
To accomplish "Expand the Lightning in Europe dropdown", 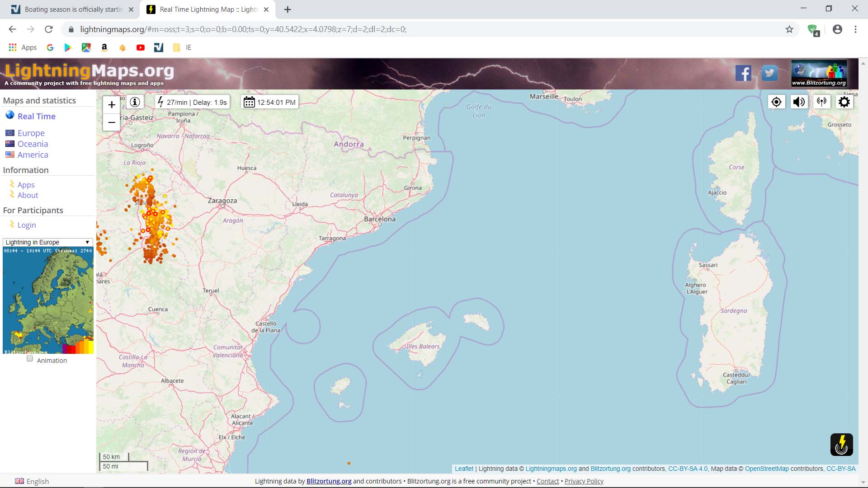I will (47, 242).
